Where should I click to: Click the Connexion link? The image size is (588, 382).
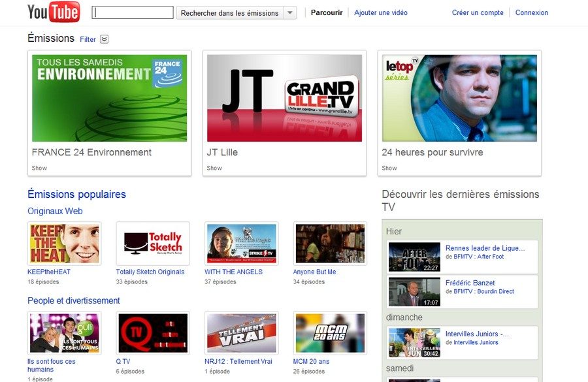pos(532,12)
